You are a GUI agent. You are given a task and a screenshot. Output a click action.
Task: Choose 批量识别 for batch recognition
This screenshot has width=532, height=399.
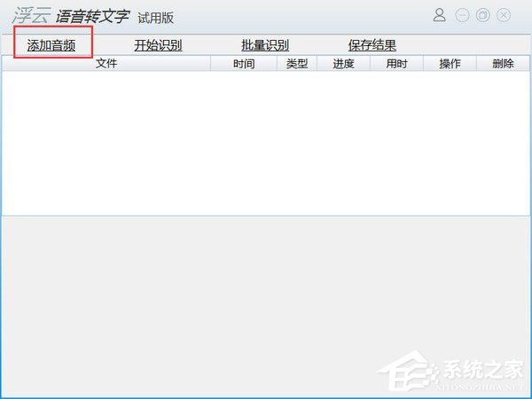tap(265, 45)
